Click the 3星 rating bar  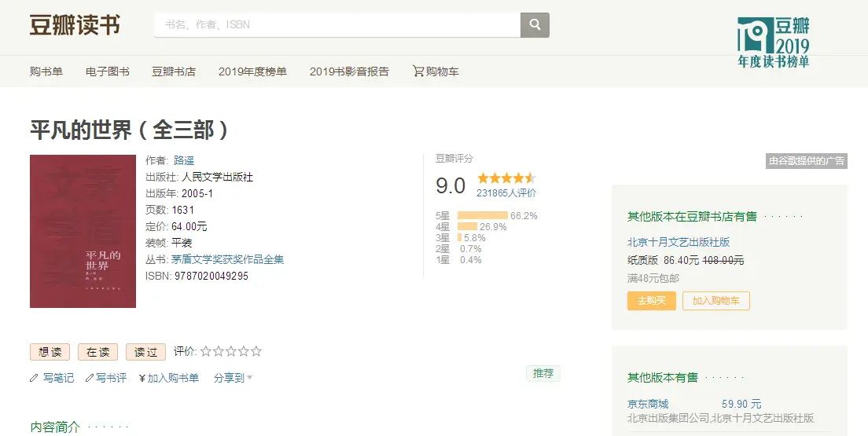tap(459, 238)
